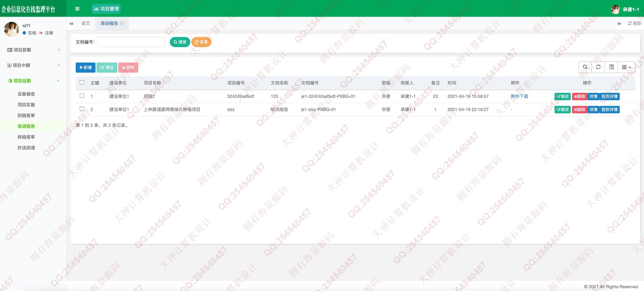
Task: Click the 刷新 refresh button
Action: pyautogui.click(x=635, y=23)
